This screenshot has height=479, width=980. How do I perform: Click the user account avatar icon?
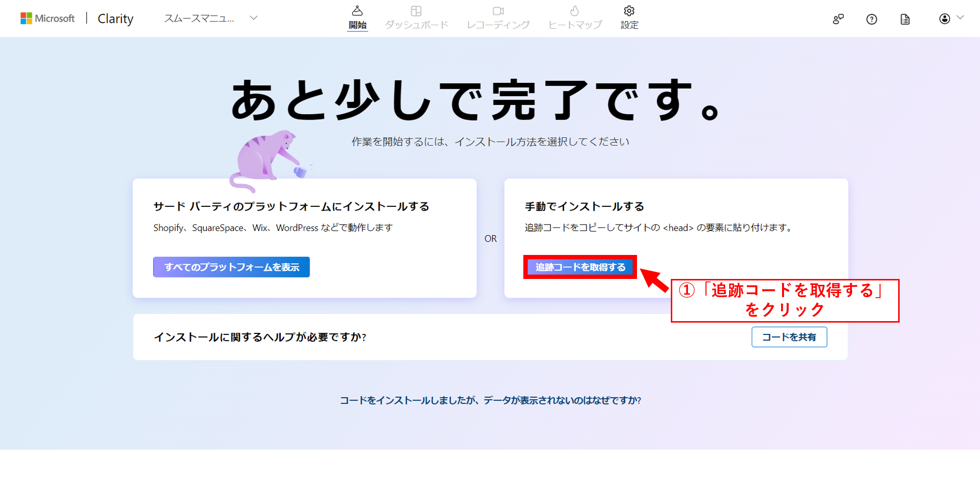pyautogui.click(x=944, y=19)
